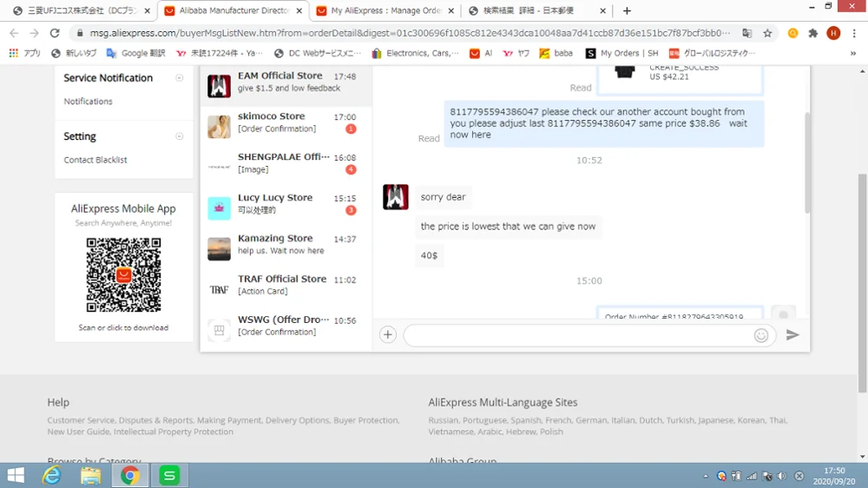Click the Chrome taskbar icon

coord(130,475)
